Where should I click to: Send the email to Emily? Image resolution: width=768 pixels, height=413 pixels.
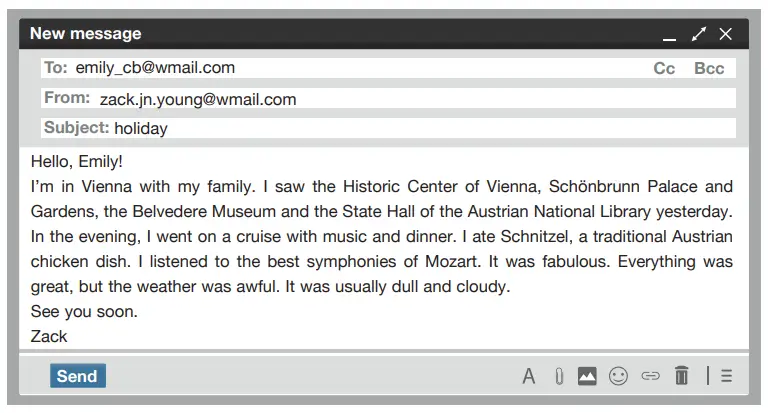(77, 376)
